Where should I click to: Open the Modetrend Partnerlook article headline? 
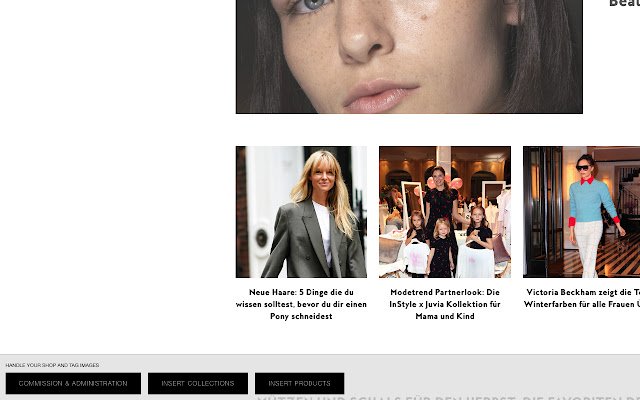point(445,304)
